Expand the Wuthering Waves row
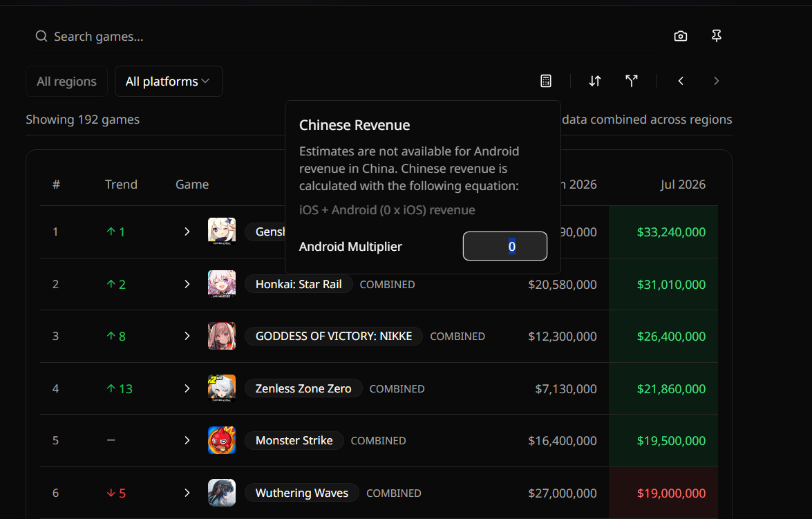The width and height of the screenshot is (812, 519). pyautogui.click(x=187, y=493)
